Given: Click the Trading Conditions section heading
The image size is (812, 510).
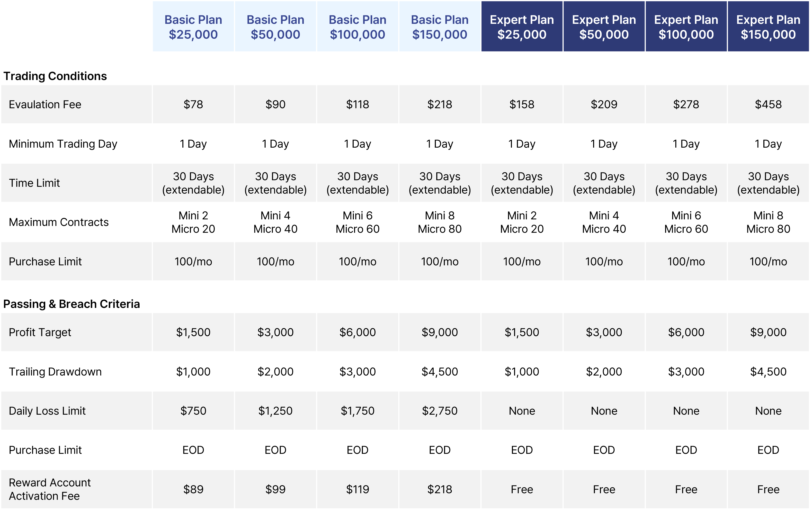Looking at the screenshot, I should [x=55, y=76].
